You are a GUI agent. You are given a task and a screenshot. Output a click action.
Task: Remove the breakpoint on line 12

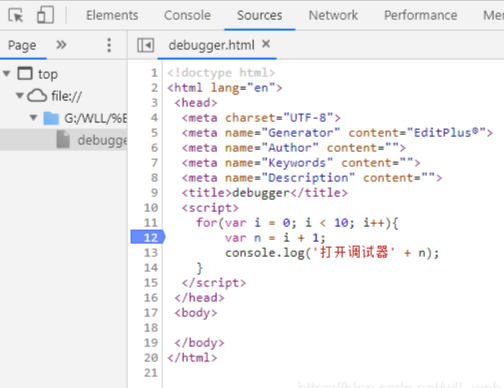click(148, 237)
